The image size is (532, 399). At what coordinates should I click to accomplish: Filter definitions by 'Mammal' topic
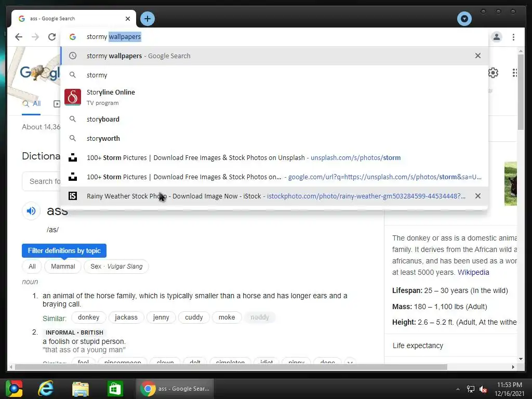coord(63,267)
